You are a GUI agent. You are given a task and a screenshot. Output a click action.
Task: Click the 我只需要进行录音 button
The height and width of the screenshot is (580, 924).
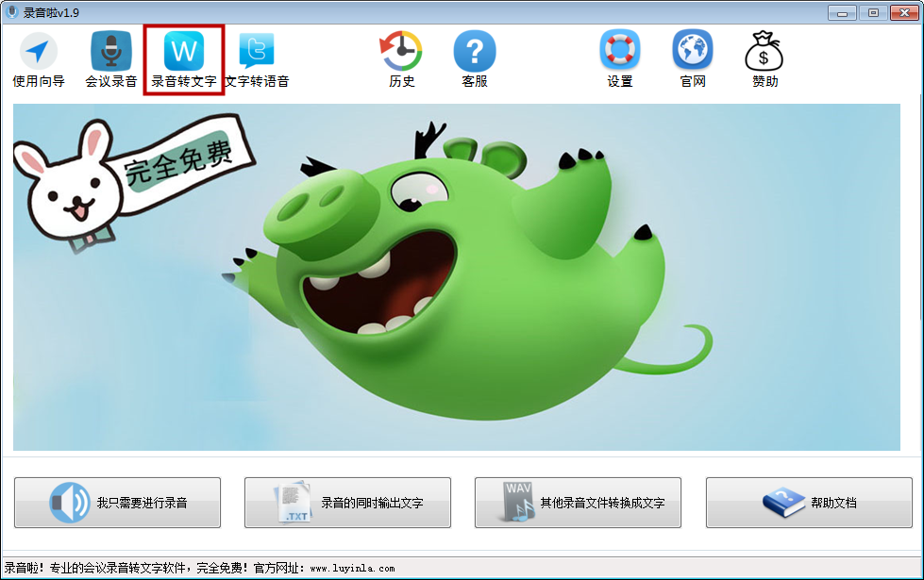[x=117, y=503]
